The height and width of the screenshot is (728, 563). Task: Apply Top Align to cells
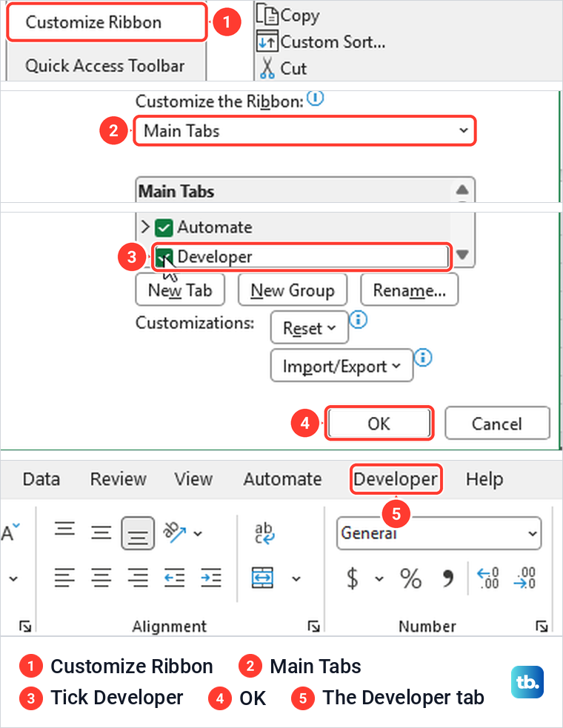(x=64, y=529)
